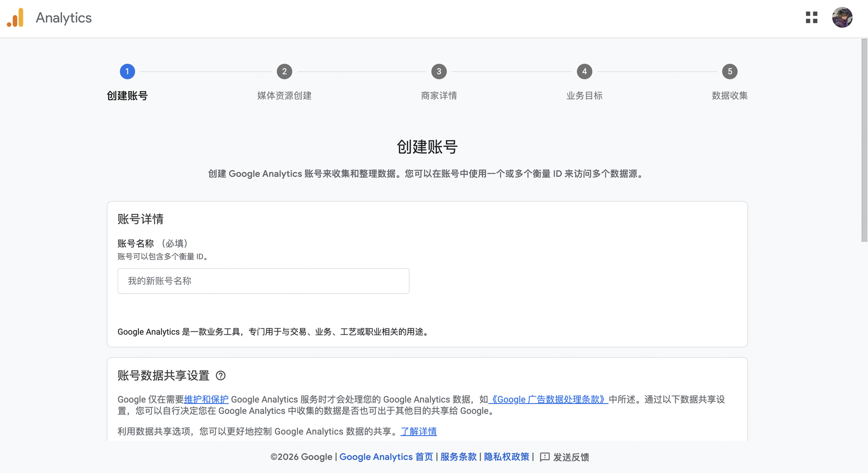Open the 隐私权政策 footer link

click(x=506, y=457)
